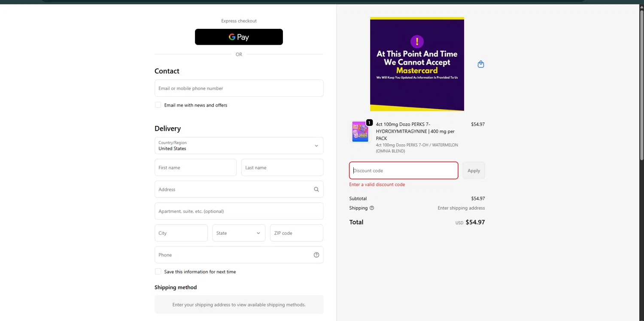
Task: Select the page vertical scrollbar
Action: tap(642, 86)
